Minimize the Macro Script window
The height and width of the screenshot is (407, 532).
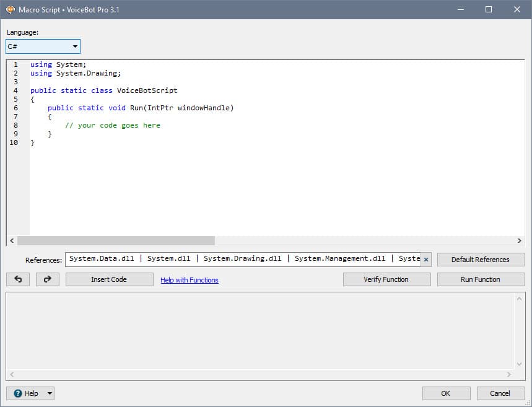click(x=461, y=9)
